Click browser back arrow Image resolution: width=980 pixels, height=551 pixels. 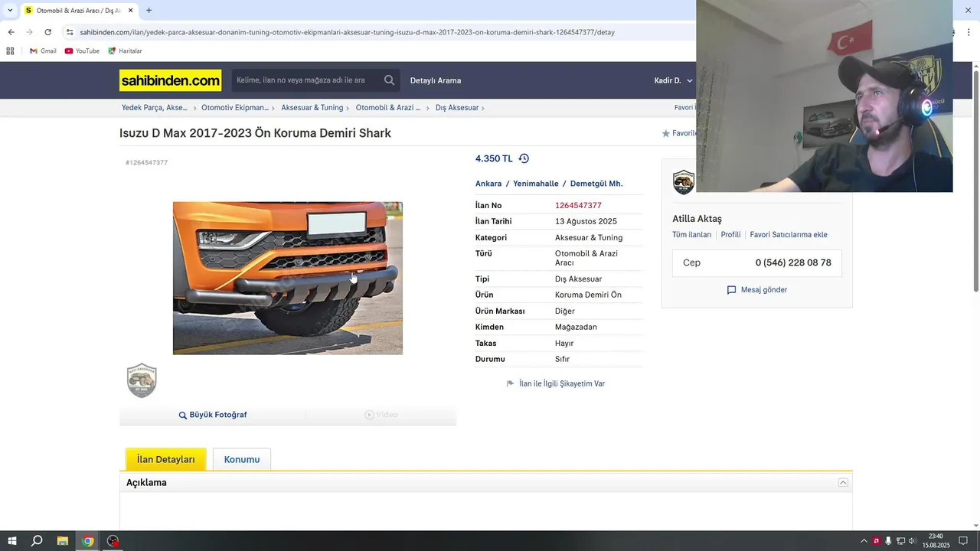tap(11, 32)
